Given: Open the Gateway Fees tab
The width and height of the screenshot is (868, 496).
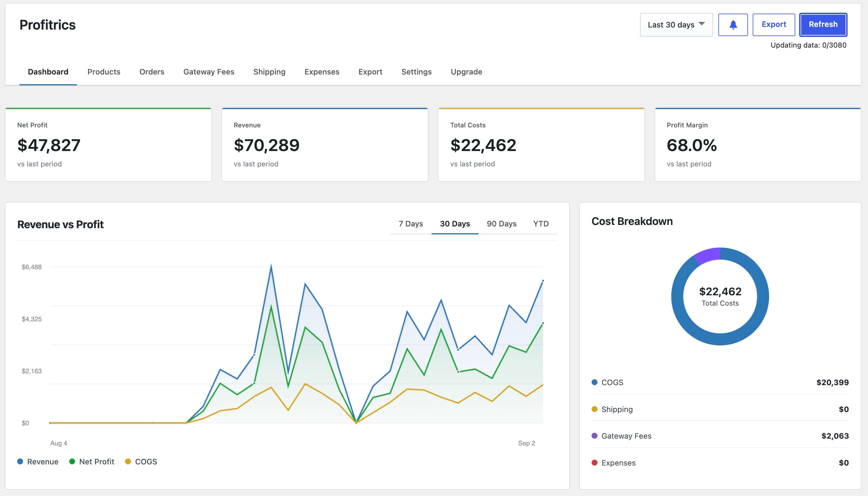Looking at the screenshot, I should pos(209,72).
